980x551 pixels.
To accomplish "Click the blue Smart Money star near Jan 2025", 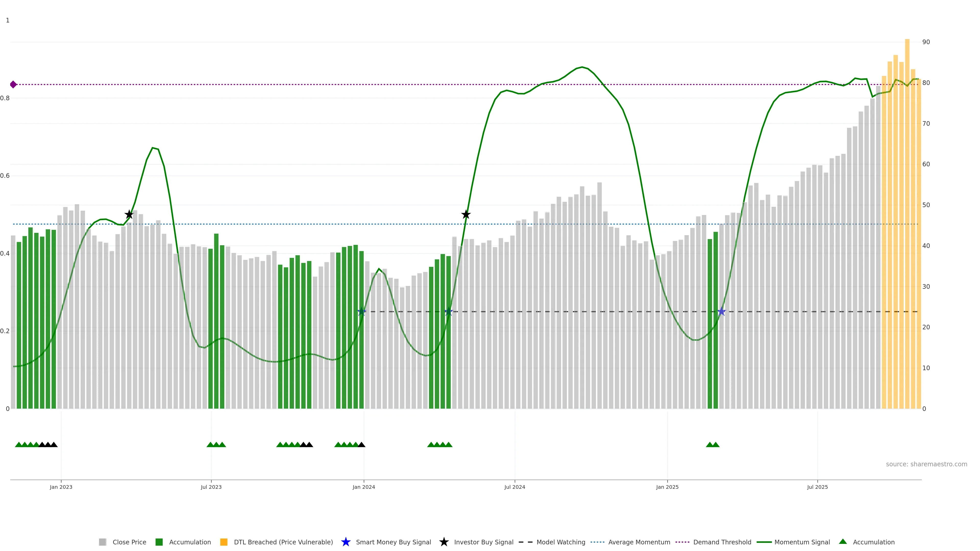I will click(x=721, y=312).
